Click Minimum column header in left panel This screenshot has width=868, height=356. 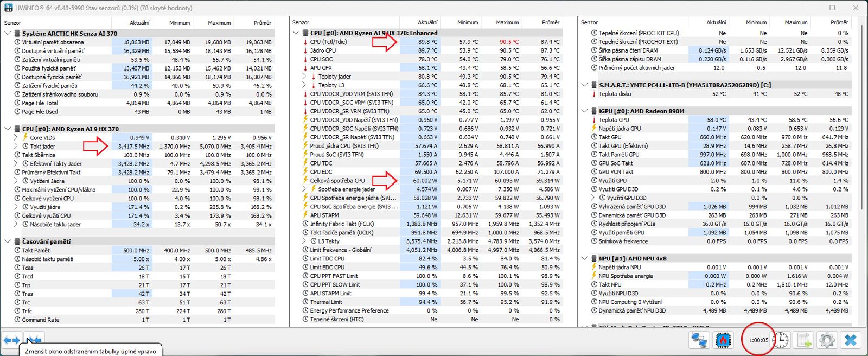pyautogui.click(x=180, y=23)
